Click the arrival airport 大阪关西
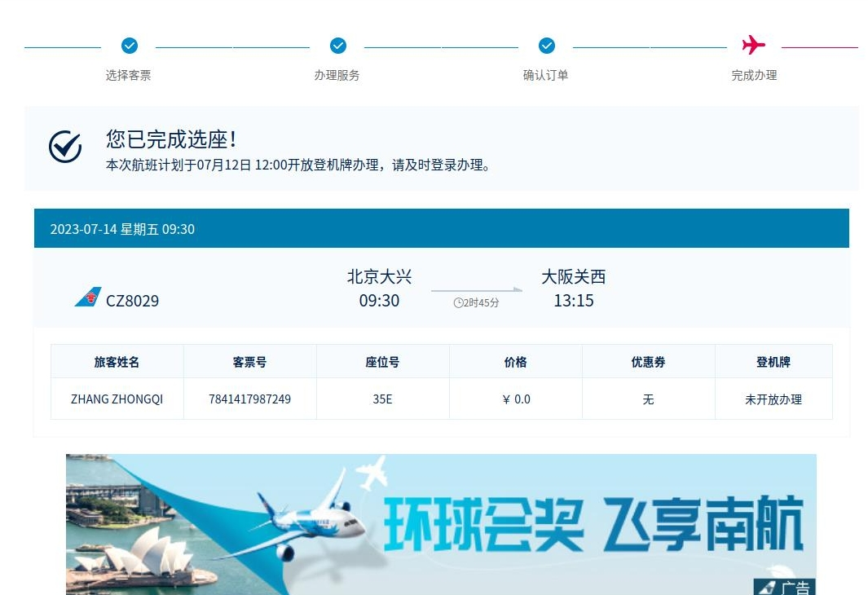The height and width of the screenshot is (595, 868). pos(574,277)
